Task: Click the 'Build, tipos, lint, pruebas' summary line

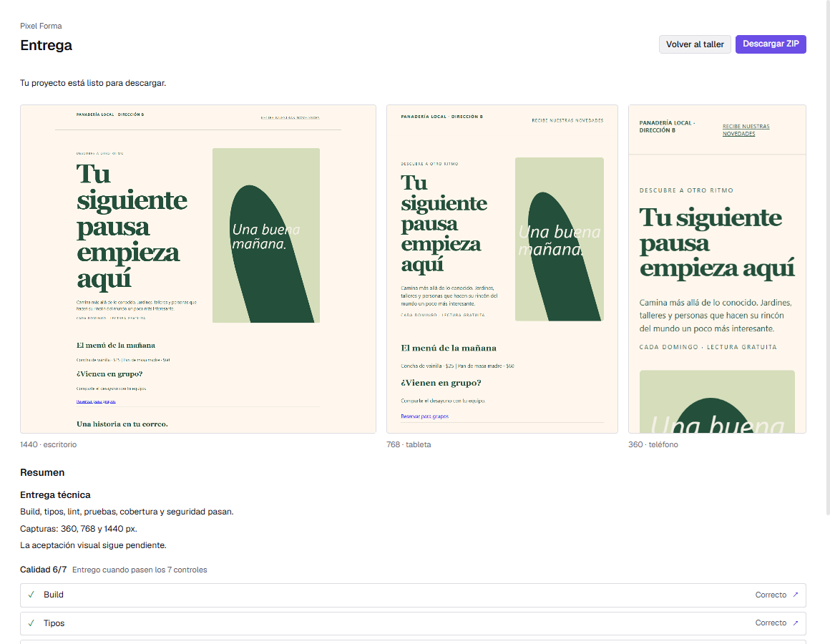Action: 127,512
